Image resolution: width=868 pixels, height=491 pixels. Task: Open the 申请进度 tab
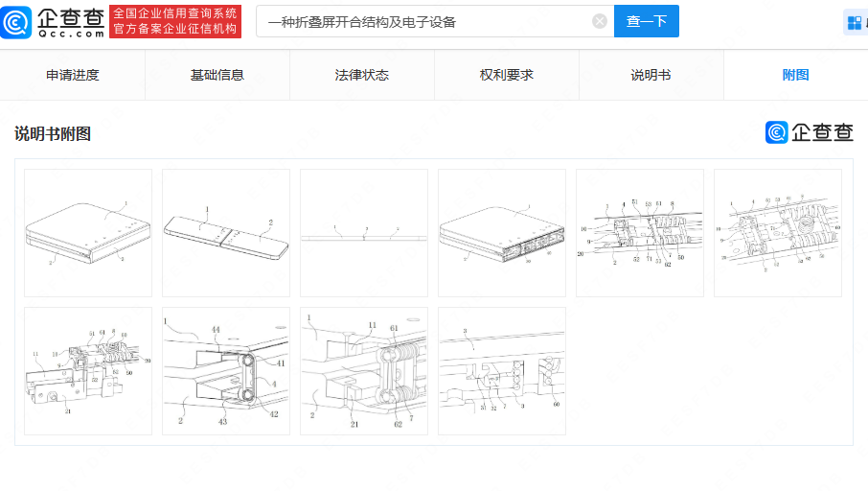pyautogui.click(x=73, y=75)
